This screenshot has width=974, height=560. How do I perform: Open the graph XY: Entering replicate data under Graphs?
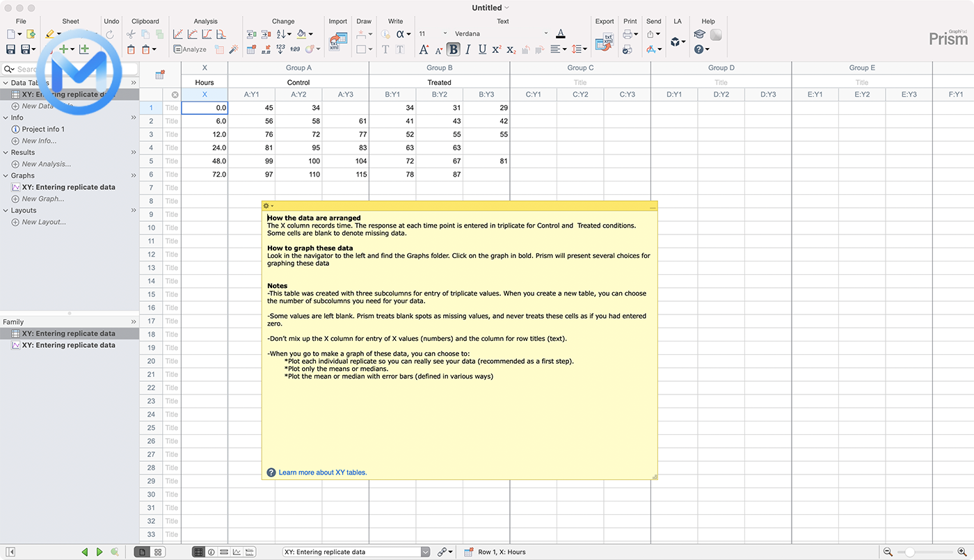pyautogui.click(x=68, y=187)
